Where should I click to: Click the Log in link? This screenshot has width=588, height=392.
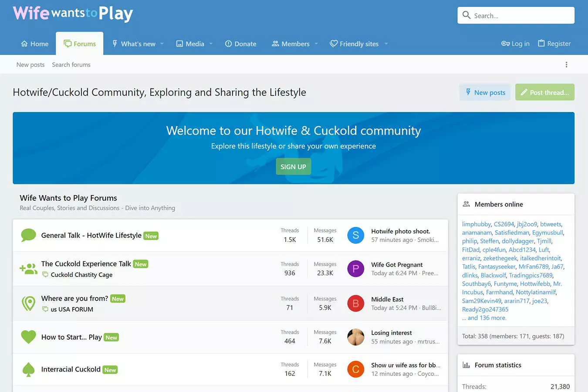(x=515, y=44)
